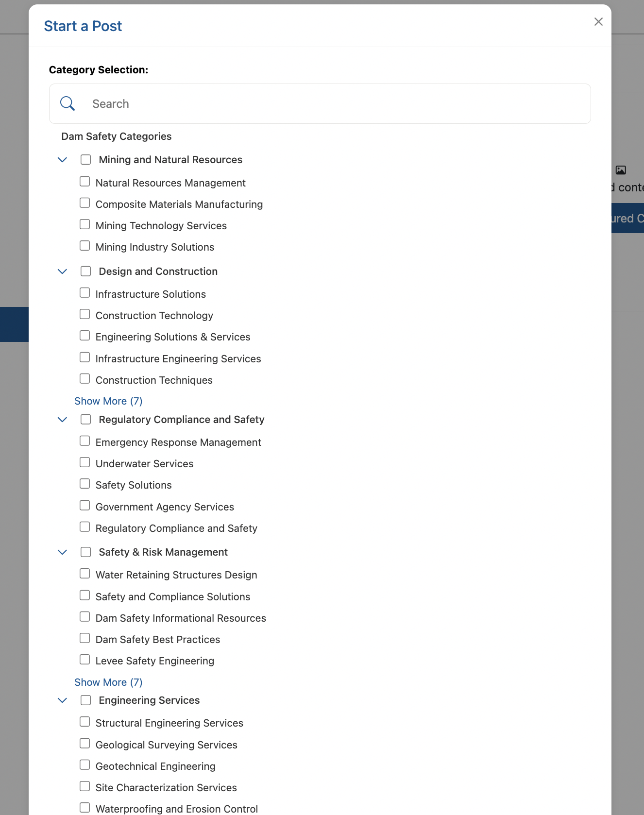
Task: Click the image icon behind the dialog
Action: click(x=620, y=170)
